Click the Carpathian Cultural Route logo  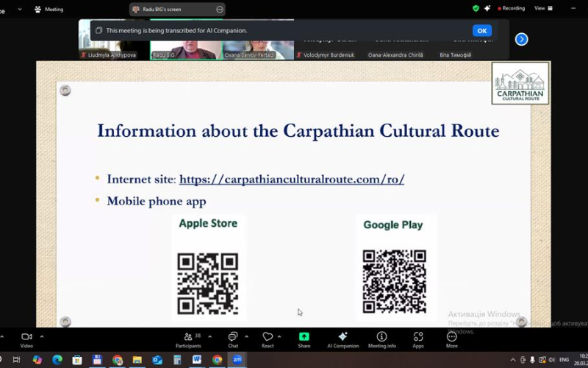(x=520, y=83)
